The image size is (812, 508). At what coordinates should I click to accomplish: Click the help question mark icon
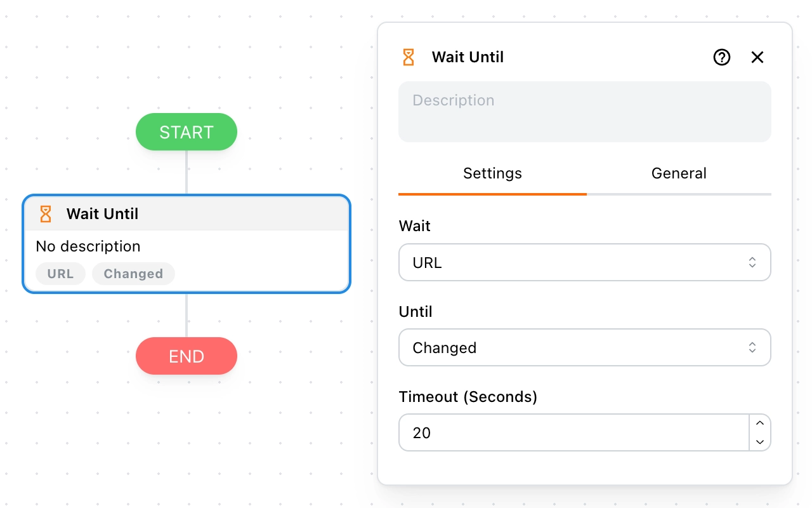pos(722,58)
